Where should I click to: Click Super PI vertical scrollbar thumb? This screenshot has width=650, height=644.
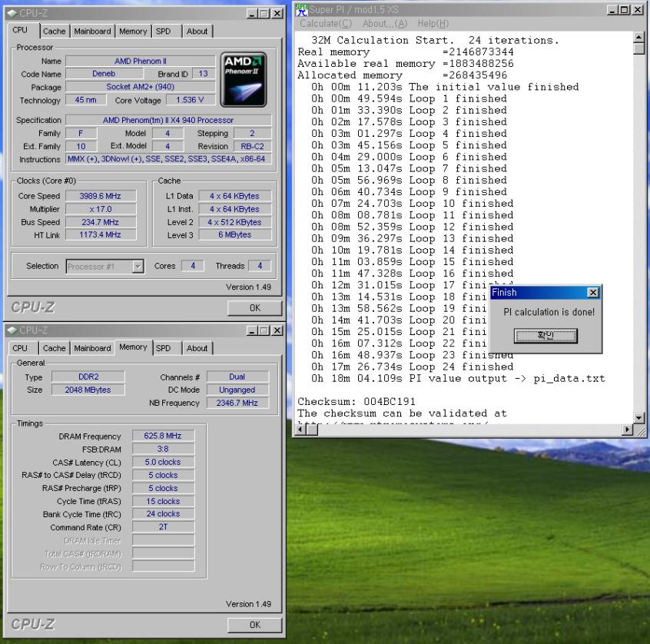[638, 49]
